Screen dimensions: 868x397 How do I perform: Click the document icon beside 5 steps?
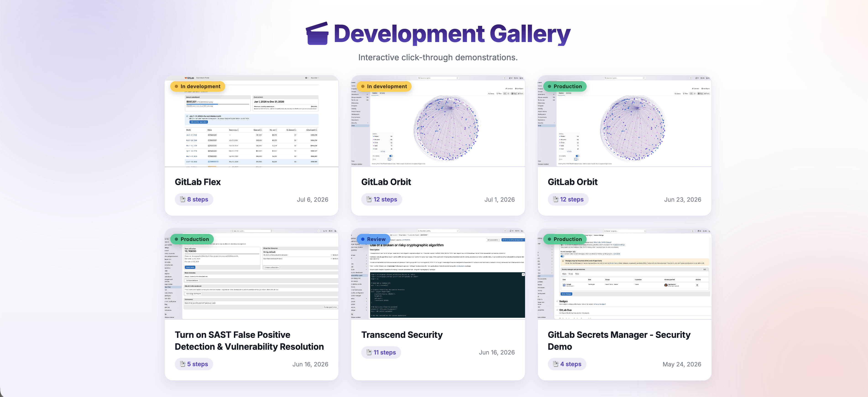[x=183, y=364]
